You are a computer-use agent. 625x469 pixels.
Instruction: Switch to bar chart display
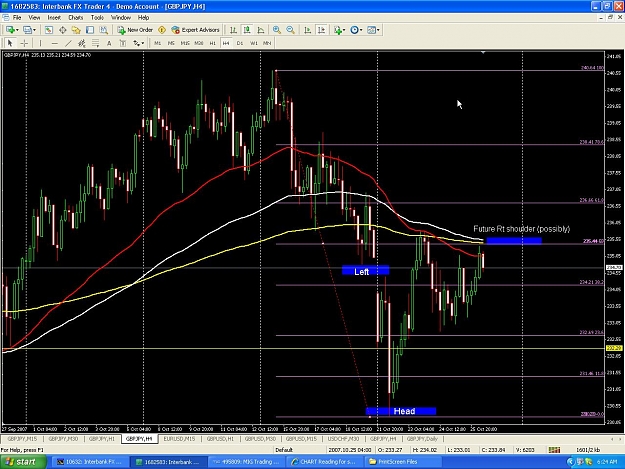(233, 30)
